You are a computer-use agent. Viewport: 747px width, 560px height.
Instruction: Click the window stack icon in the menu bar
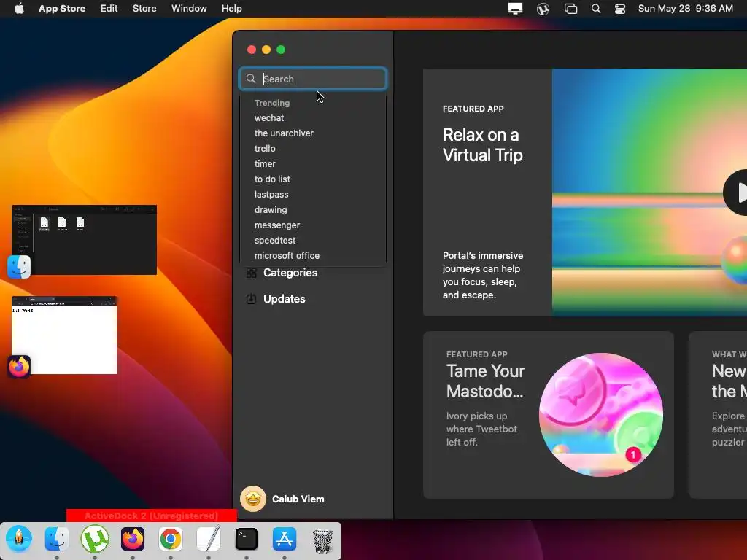570,9
